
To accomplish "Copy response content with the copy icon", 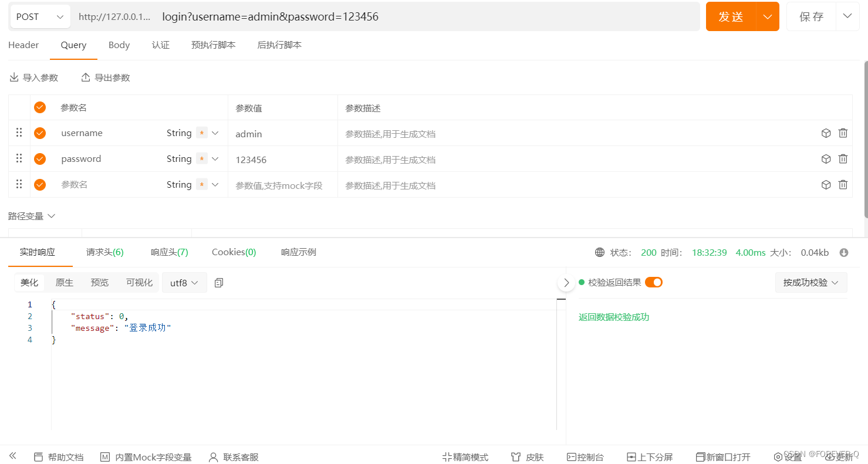I will click(x=219, y=283).
